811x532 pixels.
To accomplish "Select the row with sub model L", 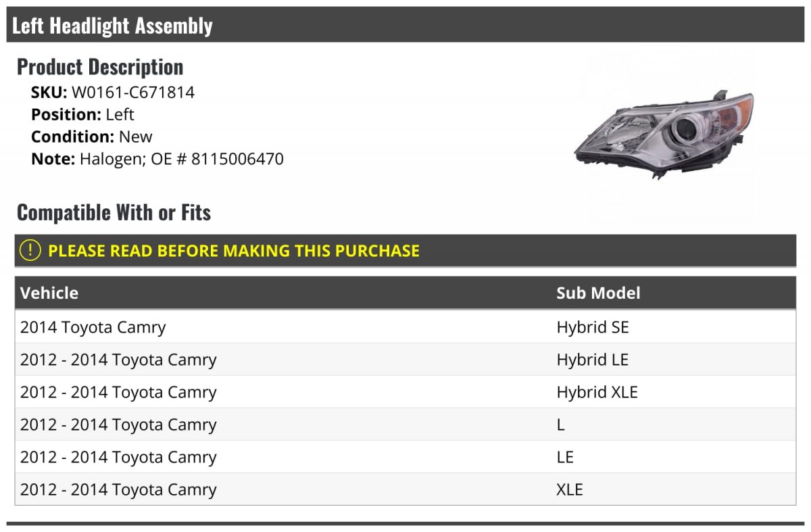I will [x=405, y=425].
